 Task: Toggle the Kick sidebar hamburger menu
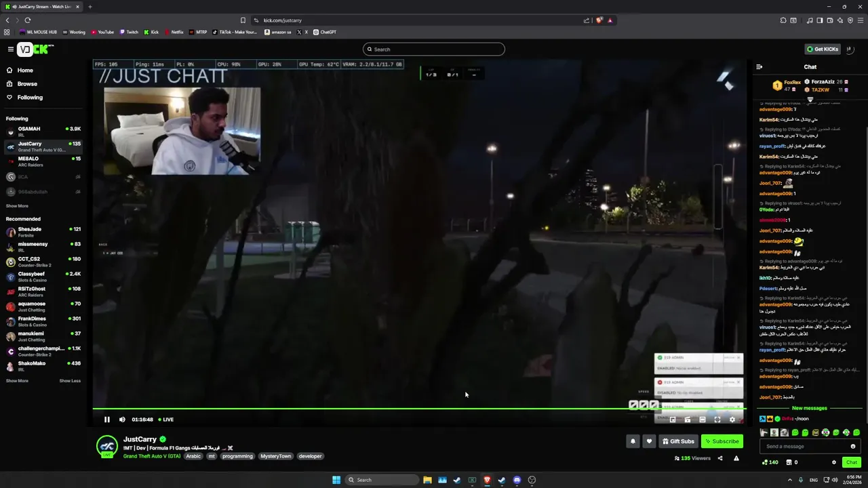pyautogui.click(x=10, y=49)
